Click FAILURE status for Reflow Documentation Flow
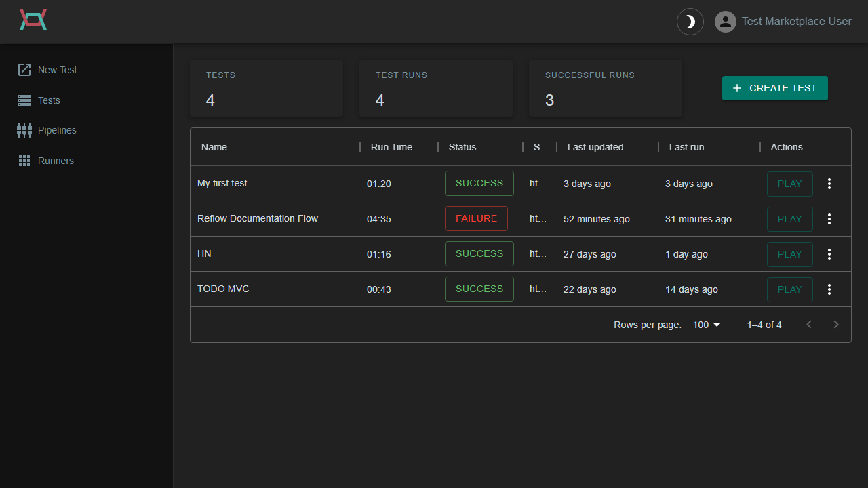This screenshot has width=868, height=488. click(476, 219)
